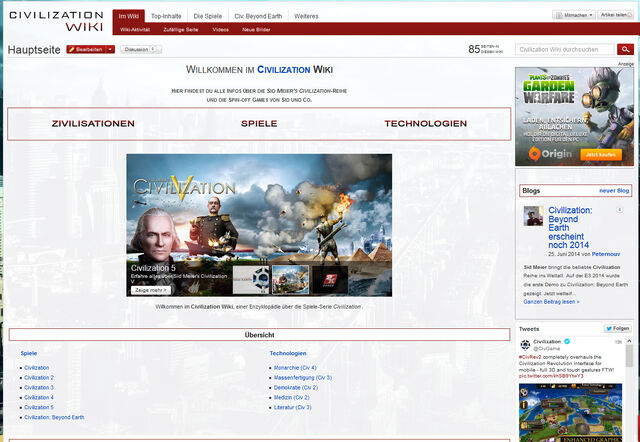
Task: Open Massenfertigung (Civ 3) link
Action: point(303,378)
